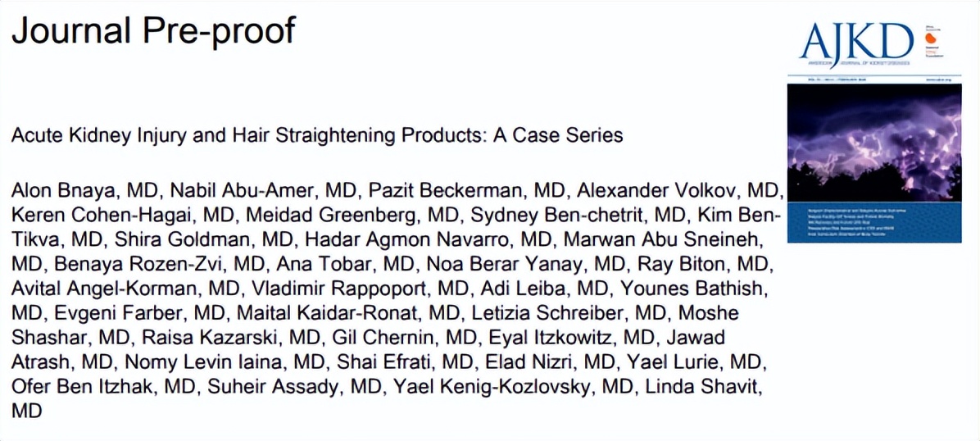Screen dimensions: 980x441
Task: Click author Nomy Levin Iaina
Action: pyautogui.click(x=186, y=361)
